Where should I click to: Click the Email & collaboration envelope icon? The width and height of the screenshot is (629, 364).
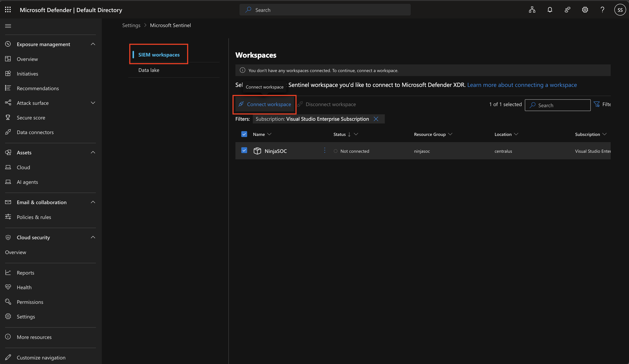click(8, 202)
